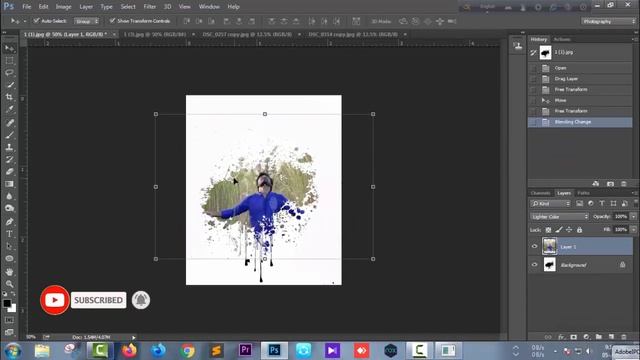The height and width of the screenshot is (360, 640).
Task: Click the foreground color swatch
Action: pyautogui.click(x=7, y=303)
